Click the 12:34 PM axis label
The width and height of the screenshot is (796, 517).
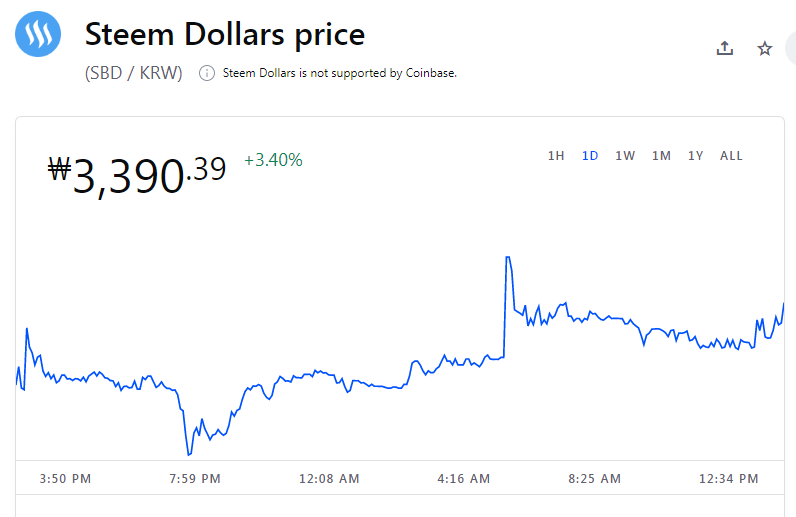[728, 478]
